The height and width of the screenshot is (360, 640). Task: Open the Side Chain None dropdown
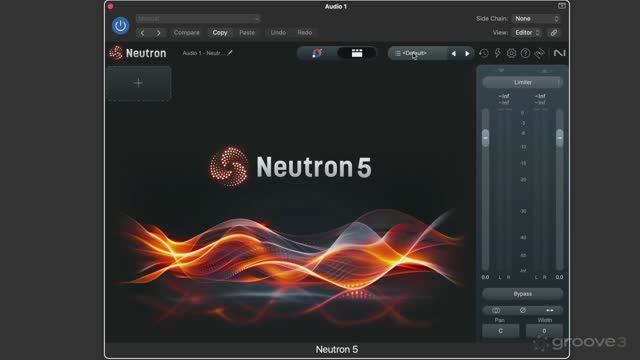point(536,19)
